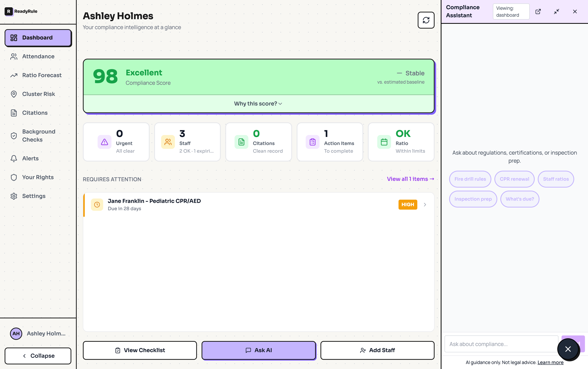Click View all 1 items link
The height and width of the screenshot is (369, 588).
[410, 179]
